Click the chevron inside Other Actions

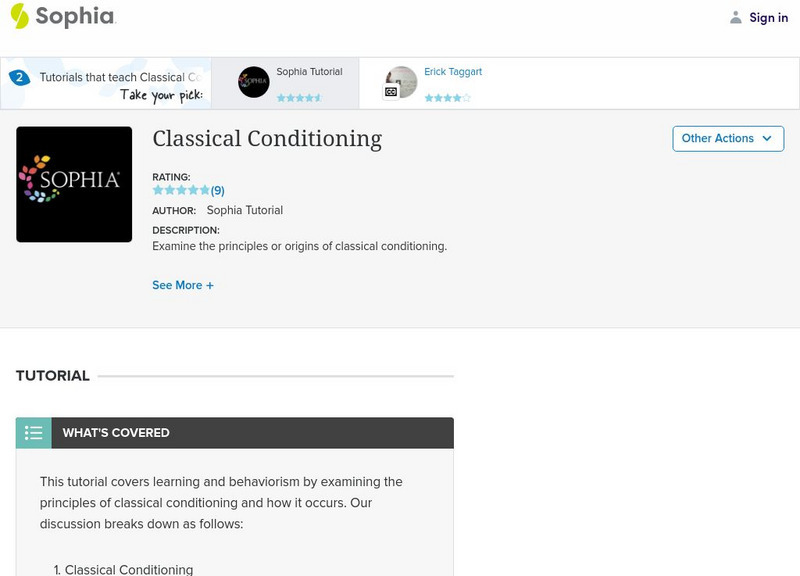(766, 139)
